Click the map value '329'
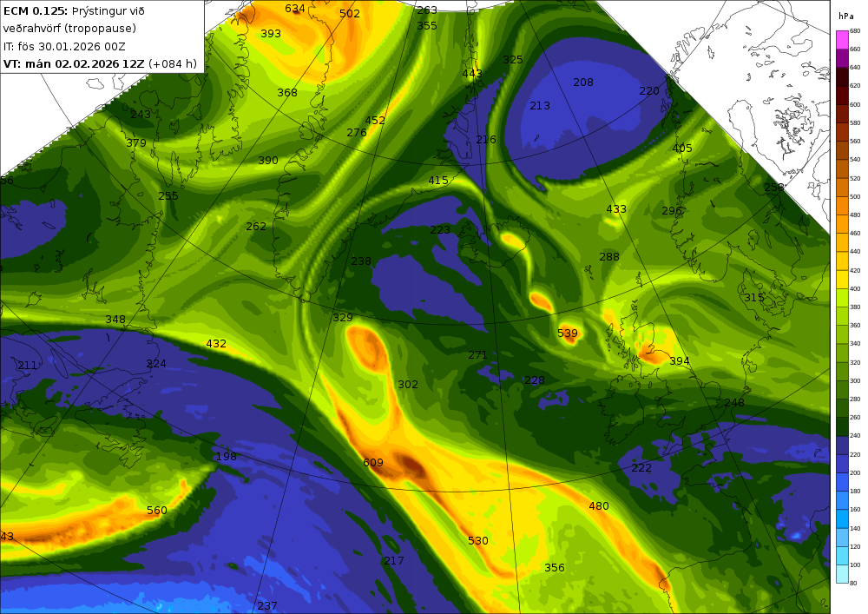The width and height of the screenshot is (868, 614). (x=343, y=318)
